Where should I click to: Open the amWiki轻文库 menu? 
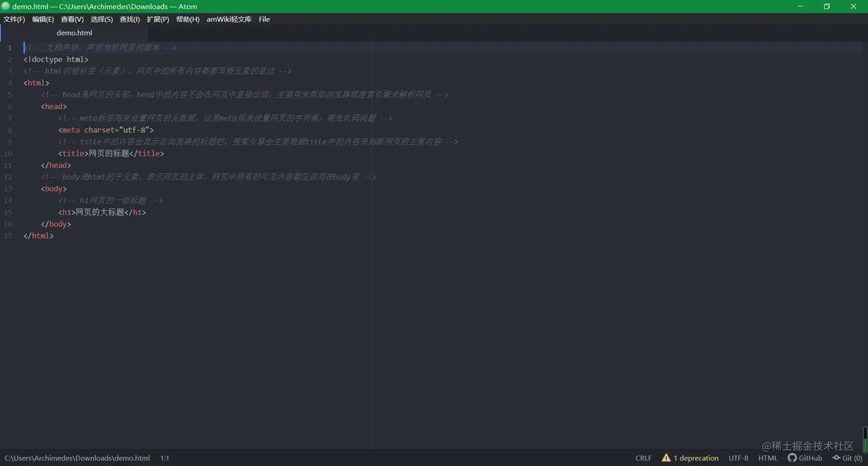229,20
